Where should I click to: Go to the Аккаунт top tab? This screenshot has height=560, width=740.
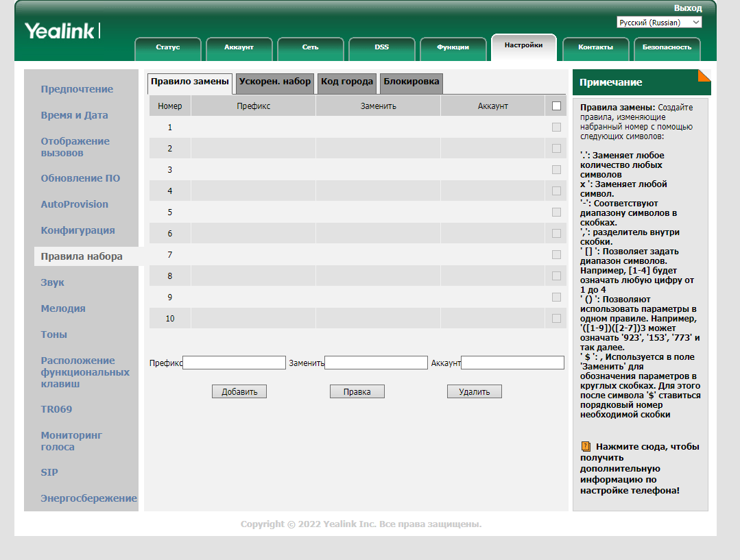click(x=239, y=48)
